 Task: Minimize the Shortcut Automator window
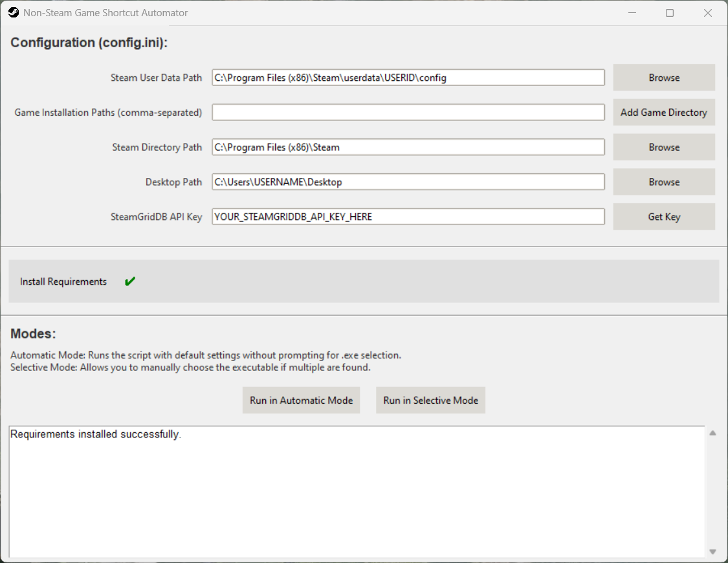(632, 12)
